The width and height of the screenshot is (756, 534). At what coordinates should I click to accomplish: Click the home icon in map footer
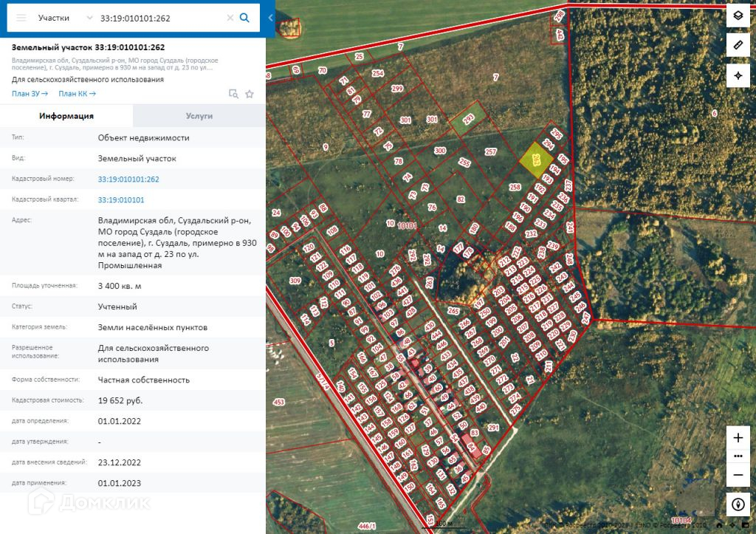pyautogui.click(x=719, y=525)
